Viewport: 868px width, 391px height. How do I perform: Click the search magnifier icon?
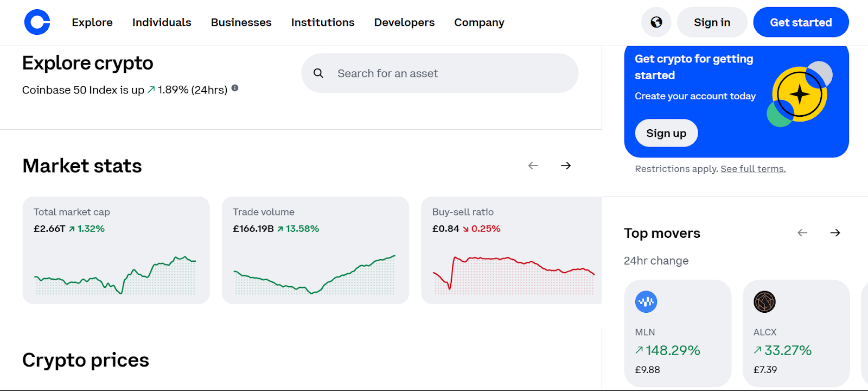318,73
